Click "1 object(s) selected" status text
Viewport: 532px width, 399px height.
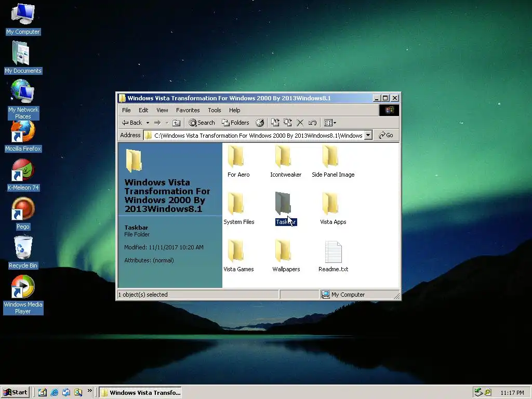tap(143, 295)
